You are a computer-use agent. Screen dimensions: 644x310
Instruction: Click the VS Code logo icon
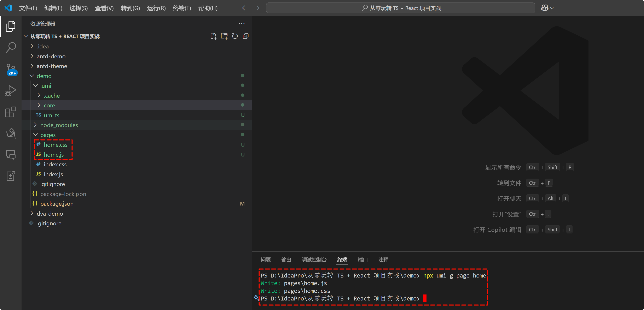(8, 8)
